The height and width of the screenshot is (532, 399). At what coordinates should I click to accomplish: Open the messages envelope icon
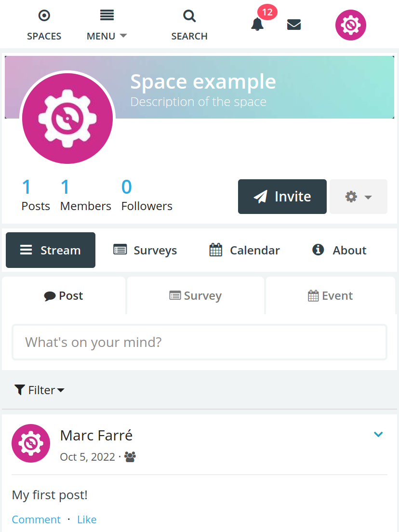(294, 25)
